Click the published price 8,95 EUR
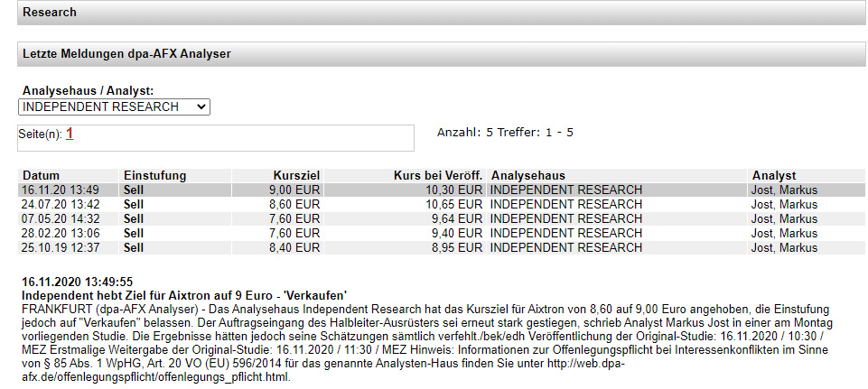The height and width of the screenshot is (389, 868). tap(457, 247)
